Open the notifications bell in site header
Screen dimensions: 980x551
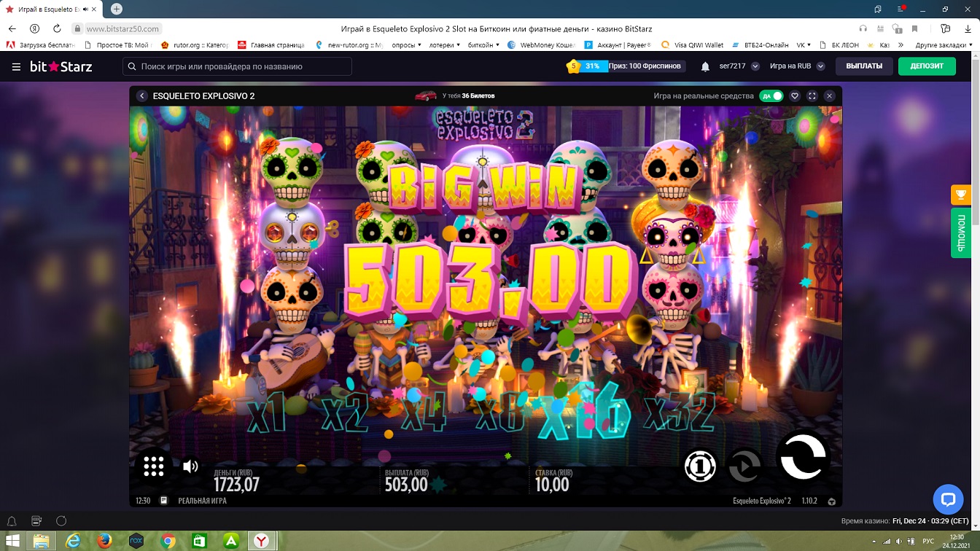coord(705,66)
